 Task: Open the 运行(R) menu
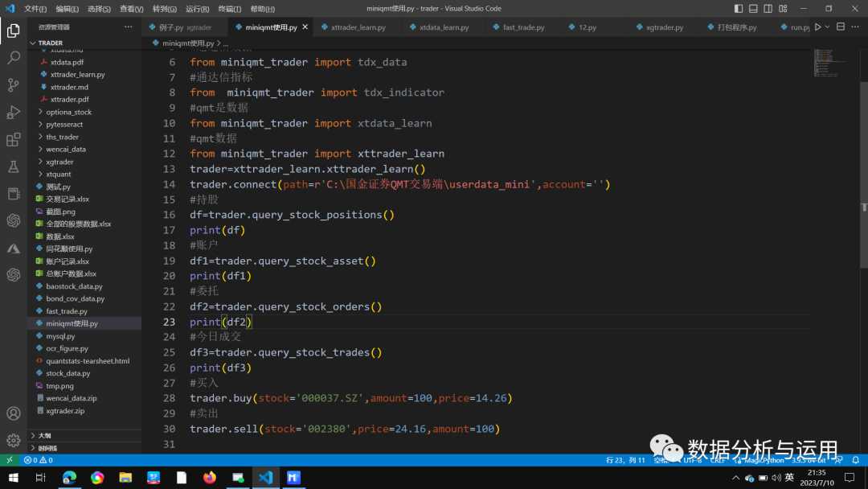[197, 9]
